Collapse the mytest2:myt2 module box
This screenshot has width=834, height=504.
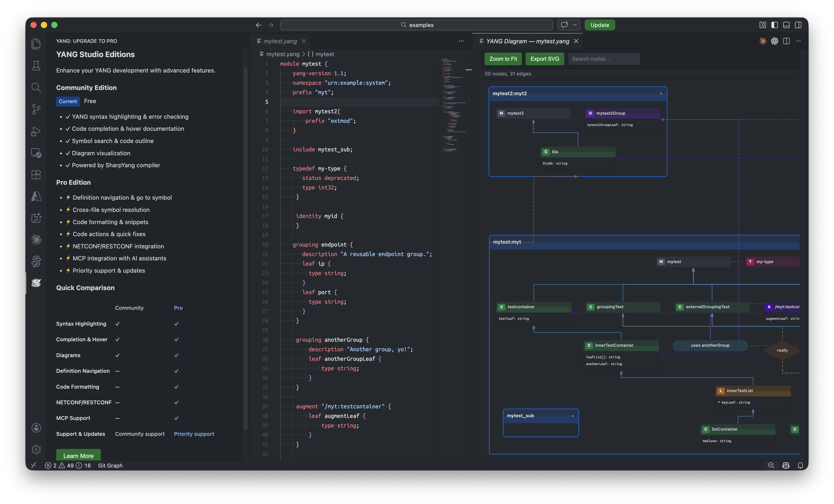click(661, 94)
